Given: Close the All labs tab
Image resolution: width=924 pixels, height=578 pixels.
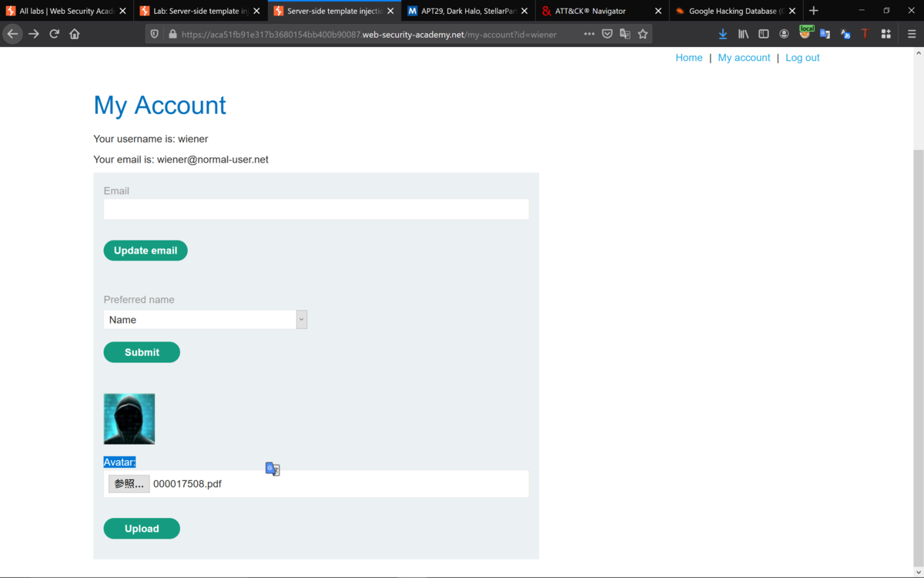Looking at the screenshot, I should click(122, 11).
